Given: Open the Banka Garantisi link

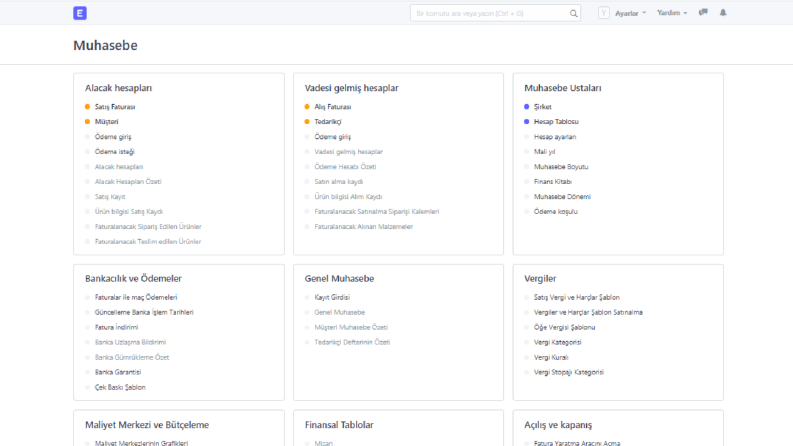Looking at the screenshot, I should (118, 372).
